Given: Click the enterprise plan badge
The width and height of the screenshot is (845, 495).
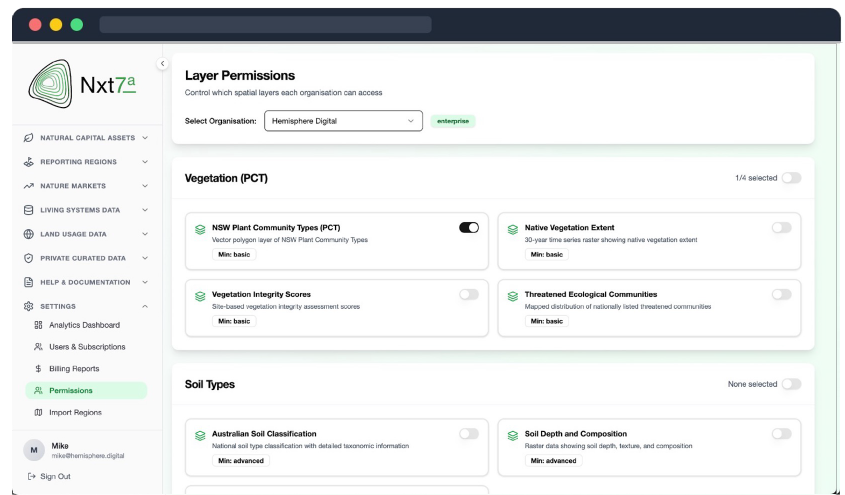Looking at the screenshot, I should point(453,121).
